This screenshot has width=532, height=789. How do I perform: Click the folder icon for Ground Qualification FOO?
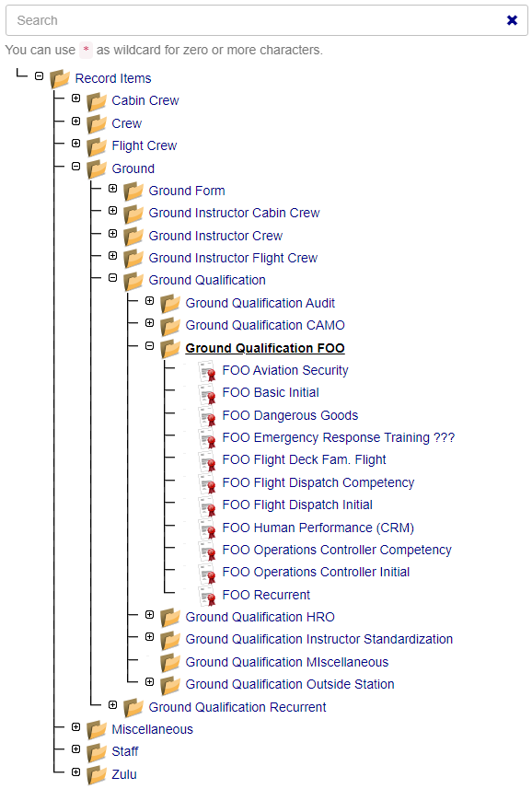[170, 349]
